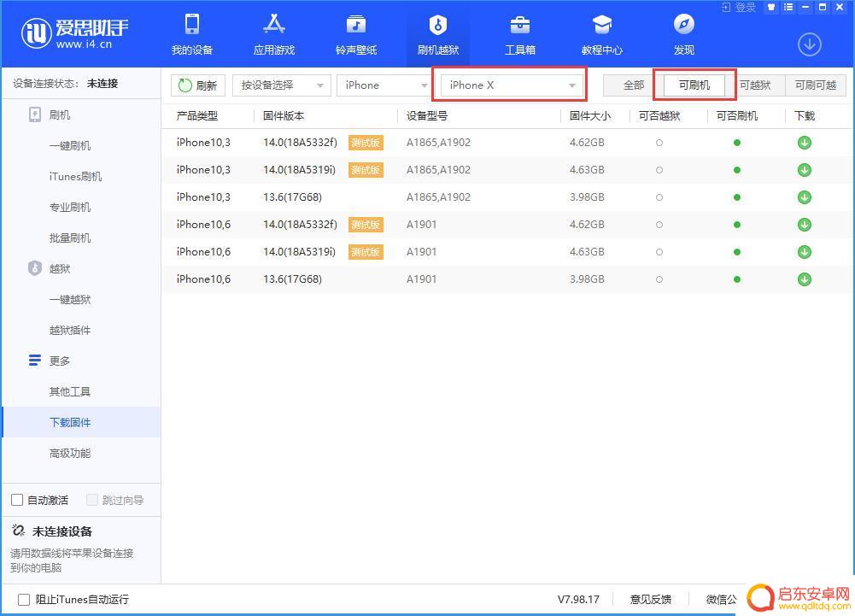855x616 pixels.
Task: Click the list menu icon in title bar
Action: pos(788,7)
